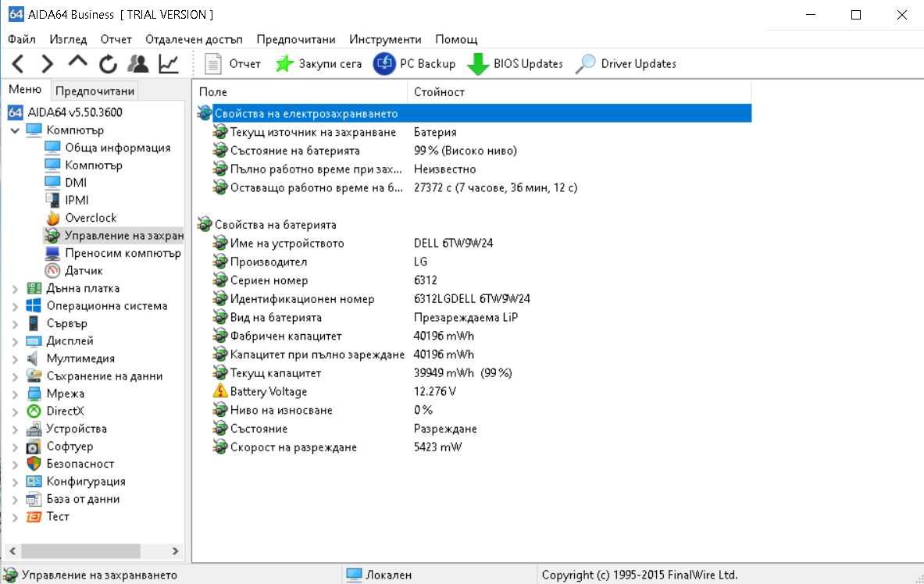Viewport: 924px width, 584px height.
Task: Expand the Устройства node
Action: click(15, 429)
